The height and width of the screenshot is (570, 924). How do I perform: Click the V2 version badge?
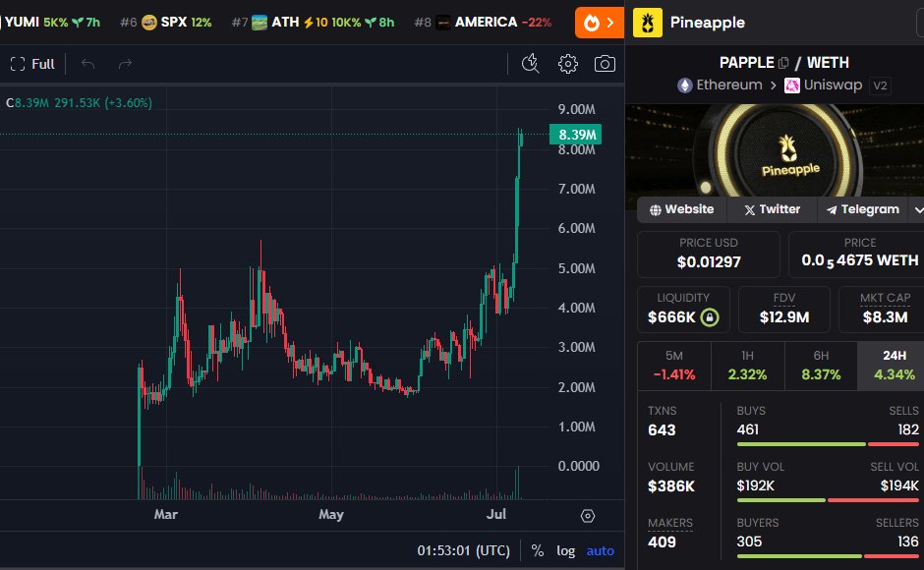(880, 86)
